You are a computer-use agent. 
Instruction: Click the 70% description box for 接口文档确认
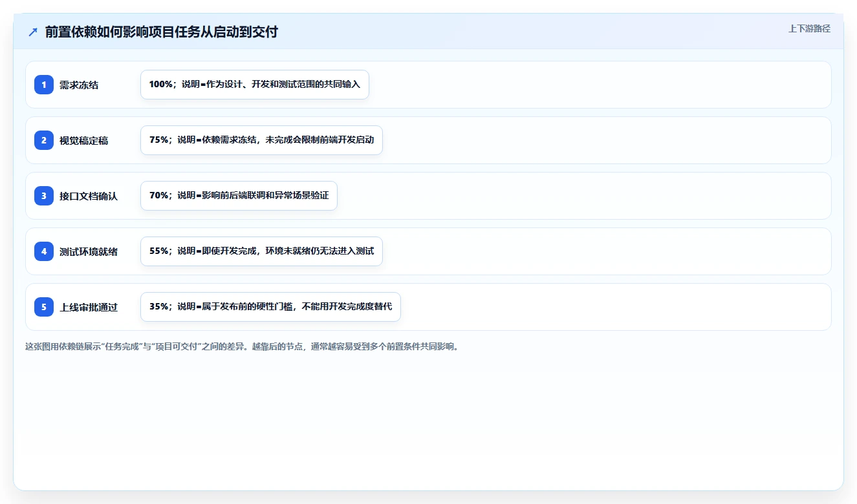point(239,196)
